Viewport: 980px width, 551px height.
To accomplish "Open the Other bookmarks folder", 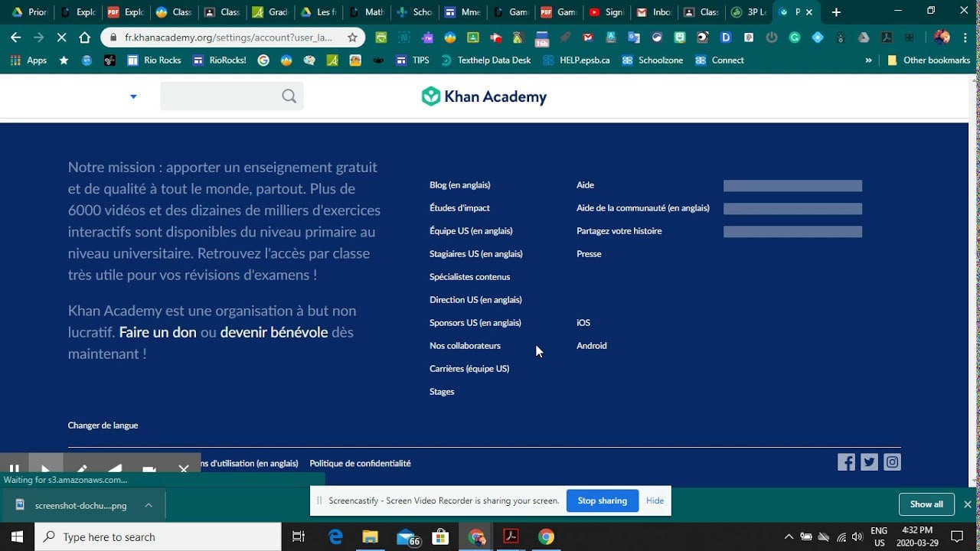I will [928, 60].
